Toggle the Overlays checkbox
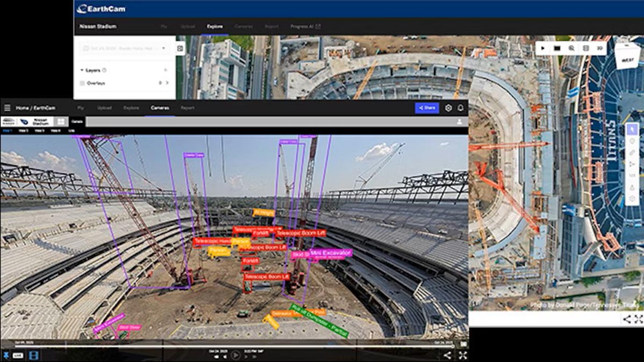Screen dimensions: 644x362 [82, 83]
